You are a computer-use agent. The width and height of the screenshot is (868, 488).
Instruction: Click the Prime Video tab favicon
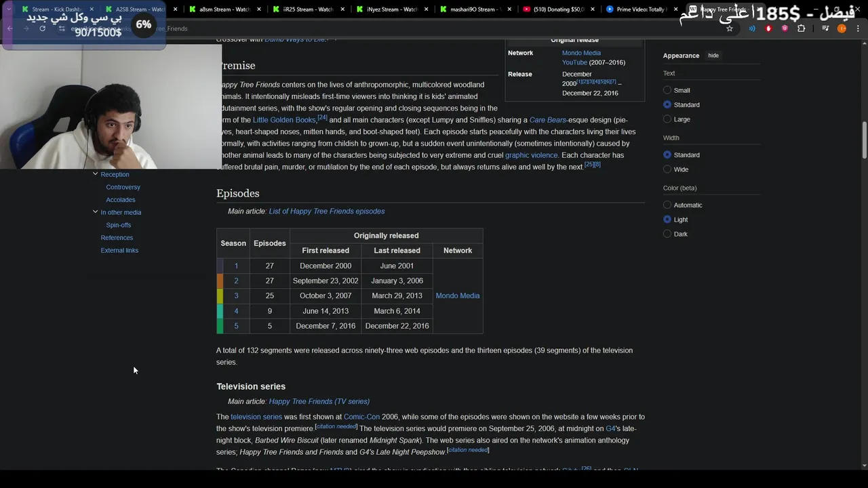click(x=610, y=9)
